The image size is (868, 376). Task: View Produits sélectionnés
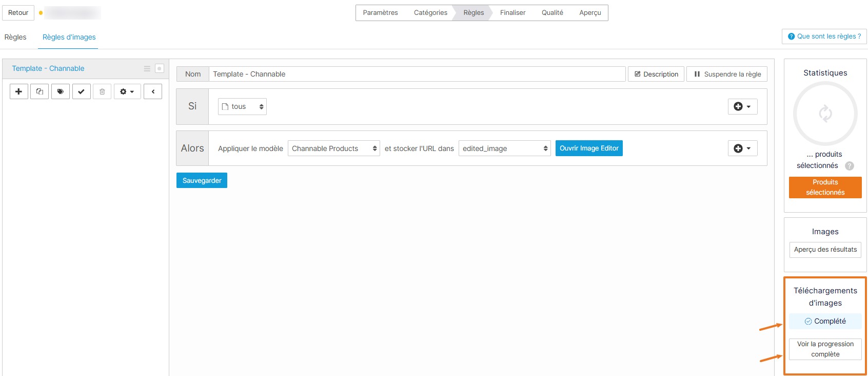[825, 187]
